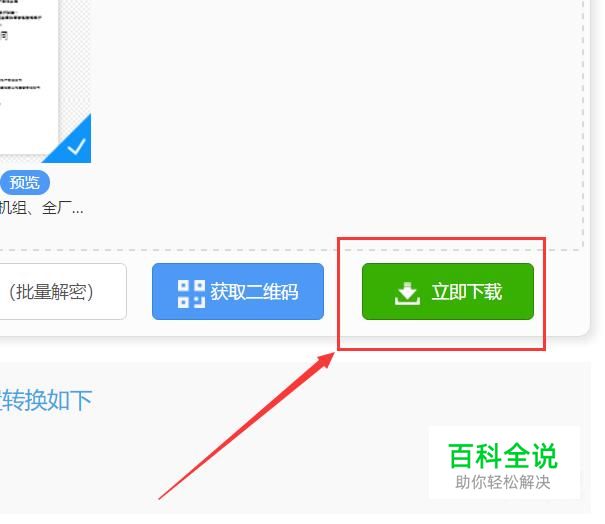Click the 获取二维码 button
This screenshot has width=605, height=524.
(x=238, y=291)
